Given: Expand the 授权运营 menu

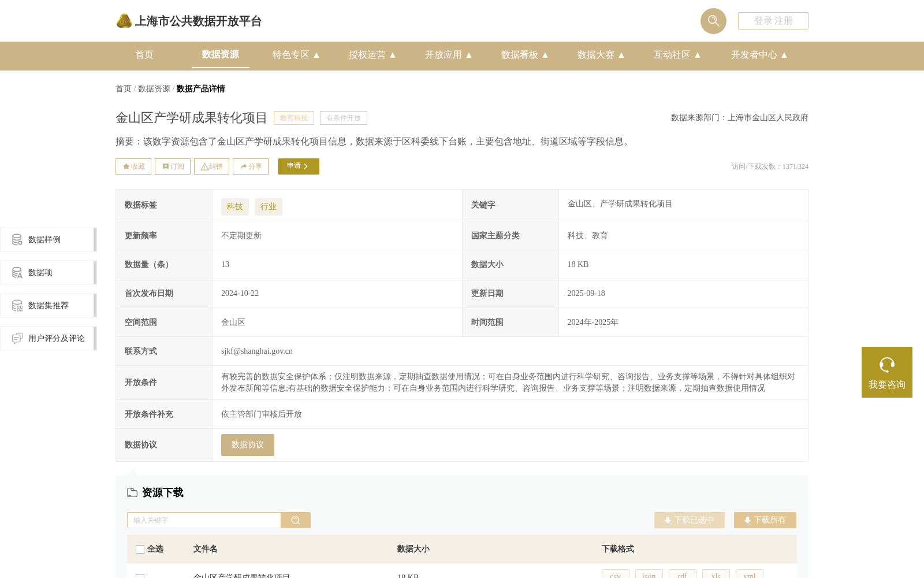Looking at the screenshot, I should [x=372, y=55].
